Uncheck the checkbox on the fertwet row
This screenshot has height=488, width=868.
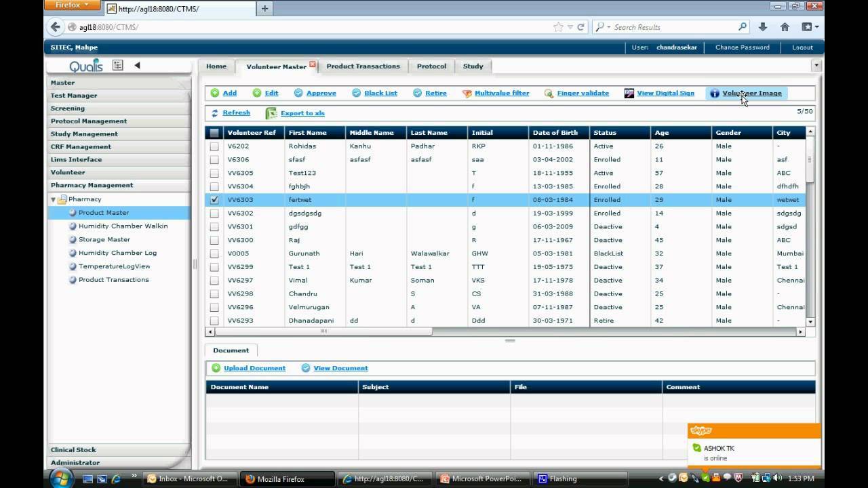[214, 200]
